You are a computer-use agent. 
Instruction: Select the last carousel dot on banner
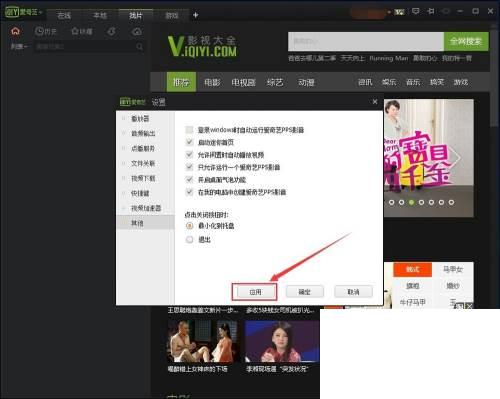pos(451,202)
